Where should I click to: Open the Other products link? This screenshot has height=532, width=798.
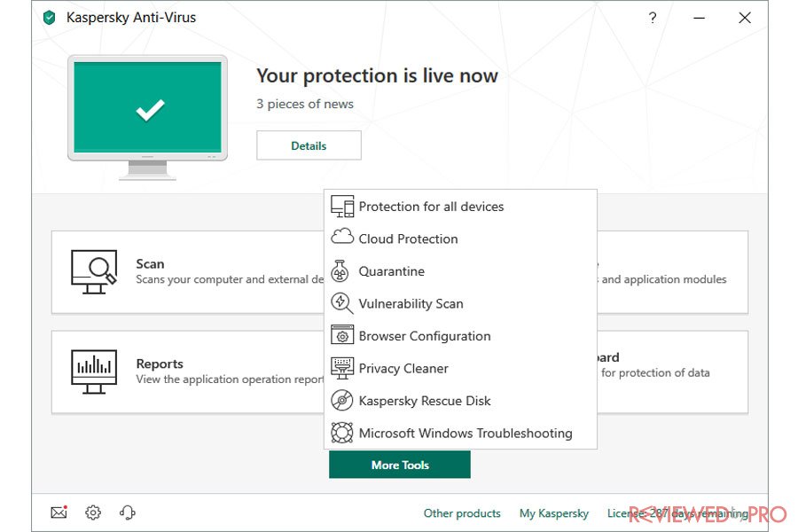462,513
